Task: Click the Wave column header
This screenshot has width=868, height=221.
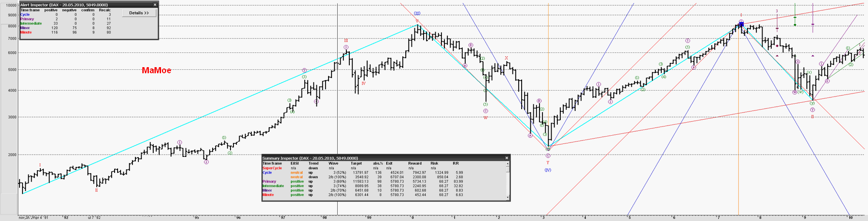Action: coord(334,163)
